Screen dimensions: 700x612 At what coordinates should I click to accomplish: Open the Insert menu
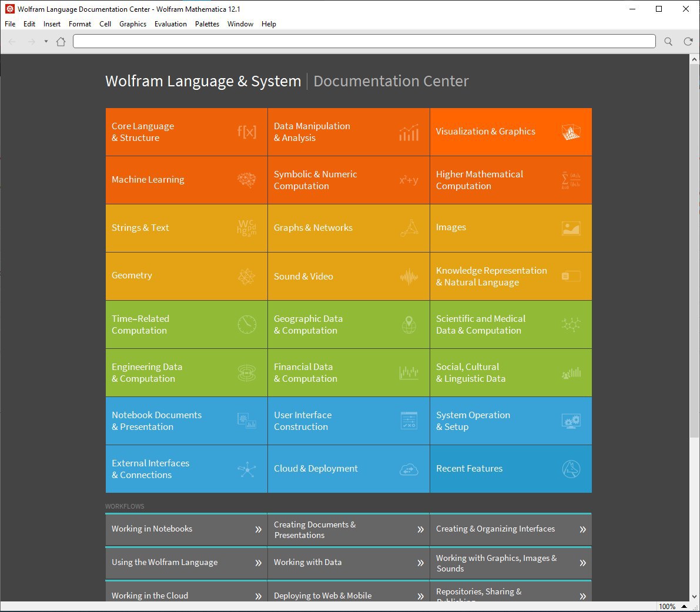52,24
